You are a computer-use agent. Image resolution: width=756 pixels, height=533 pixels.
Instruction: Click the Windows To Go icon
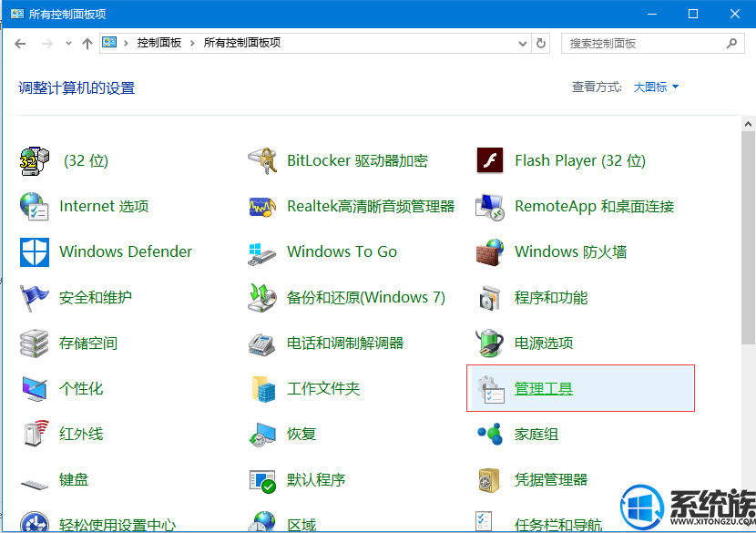(262, 254)
